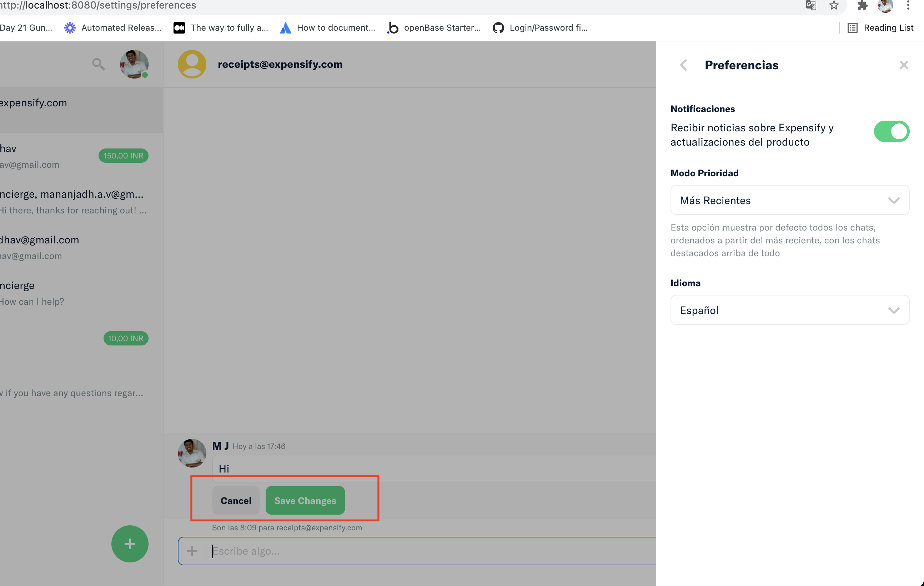Open the Automated Releas... bookmark
Viewport: 924px width, 586px height.
(112, 27)
